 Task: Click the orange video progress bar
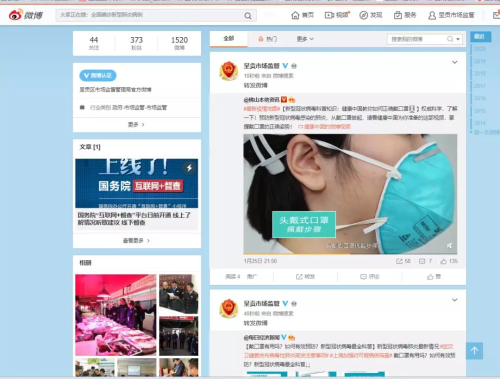(297, 254)
